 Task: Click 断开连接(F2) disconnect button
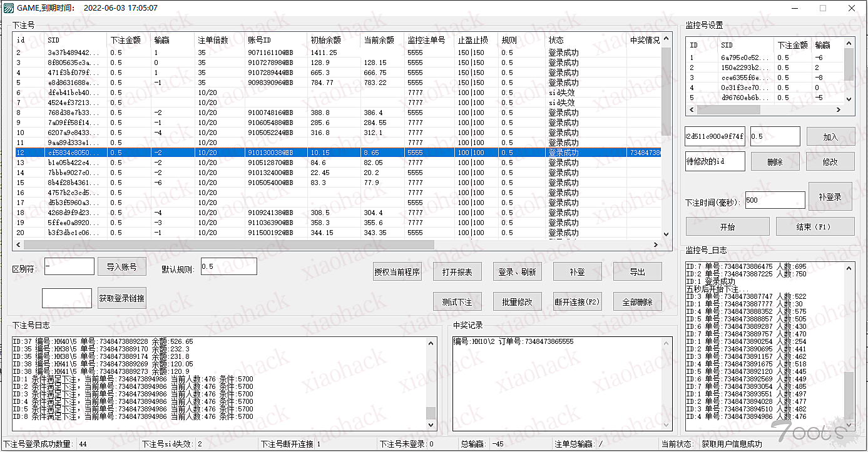(577, 302)
